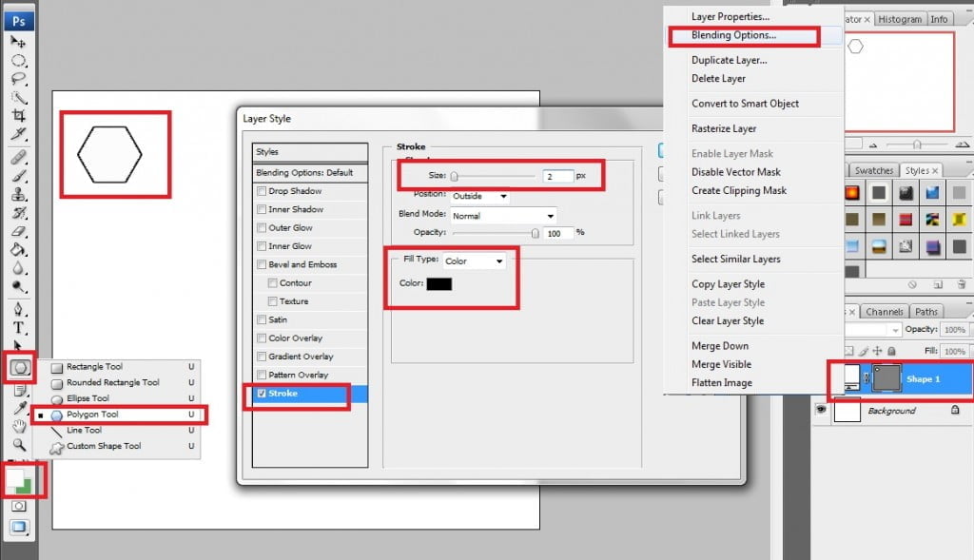Select the Lasso tool
Viewport: 974px width, 560px height.
click(x=18, y=78)
